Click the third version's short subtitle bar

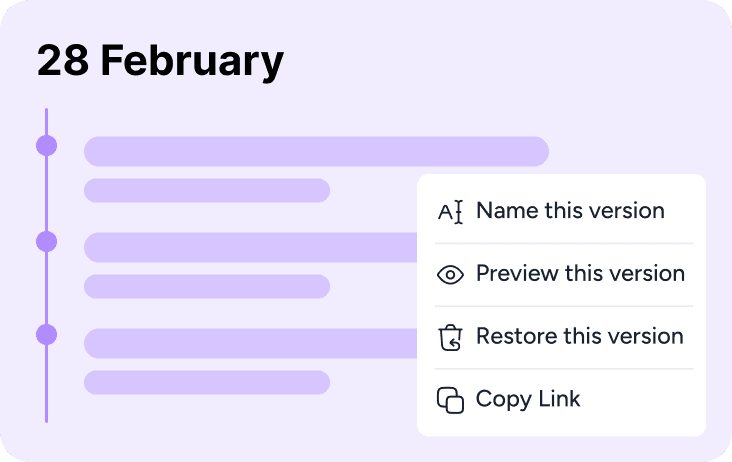207,383
